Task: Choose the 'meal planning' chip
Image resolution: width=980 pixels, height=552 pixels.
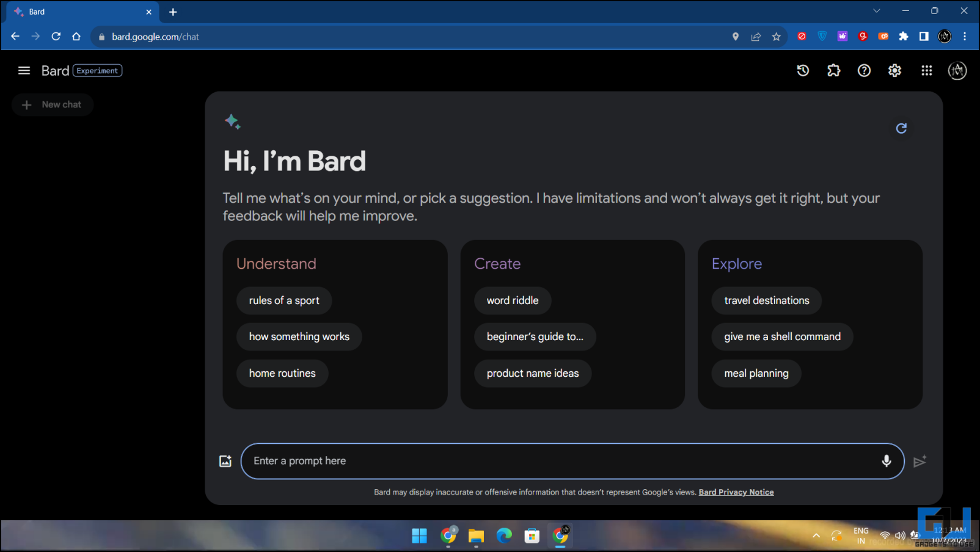Action: pyautogui.click(x=756, y=373)
